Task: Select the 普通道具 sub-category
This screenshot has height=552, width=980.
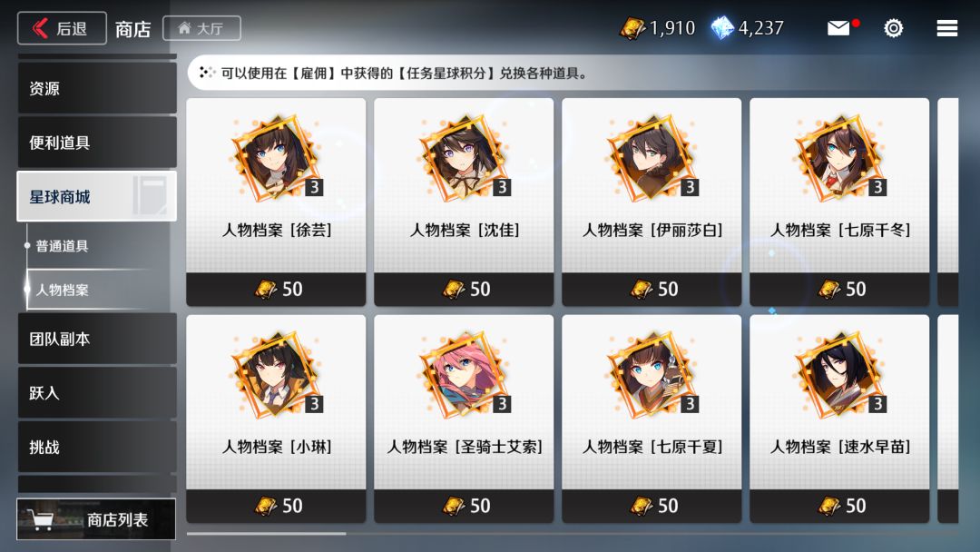Action: pyautogui.click(x=62, y=246)
